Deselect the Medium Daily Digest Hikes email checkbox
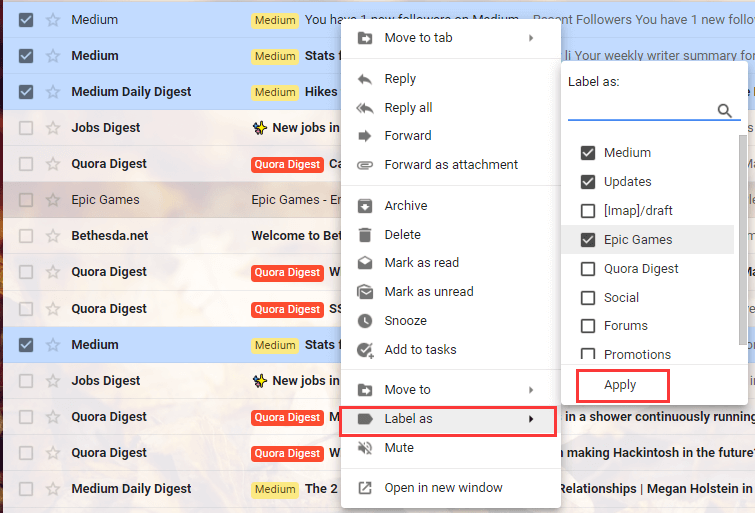The width and height of the screenshot is (755, 513). [x=26, y=92]
